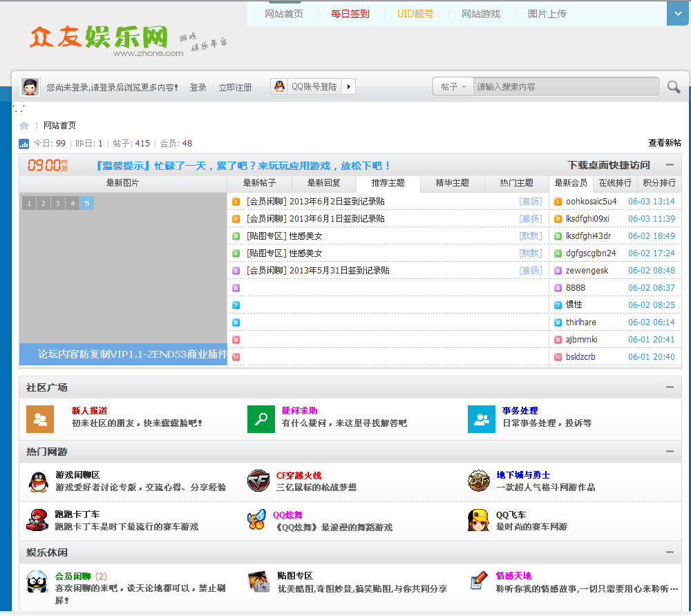Click the 贴图专区 camera icon
This screenshot has width=691, height=616.
coord(258,581)
